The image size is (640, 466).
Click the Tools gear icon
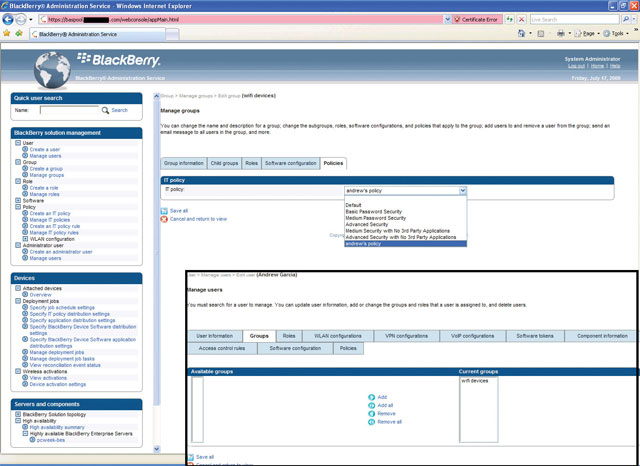coord(607,33)
